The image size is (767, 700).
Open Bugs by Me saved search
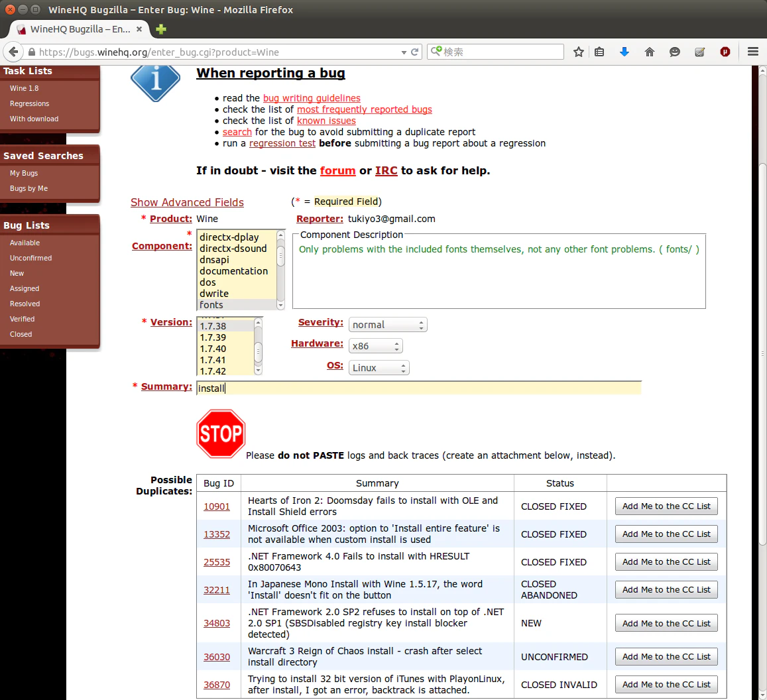29,188
